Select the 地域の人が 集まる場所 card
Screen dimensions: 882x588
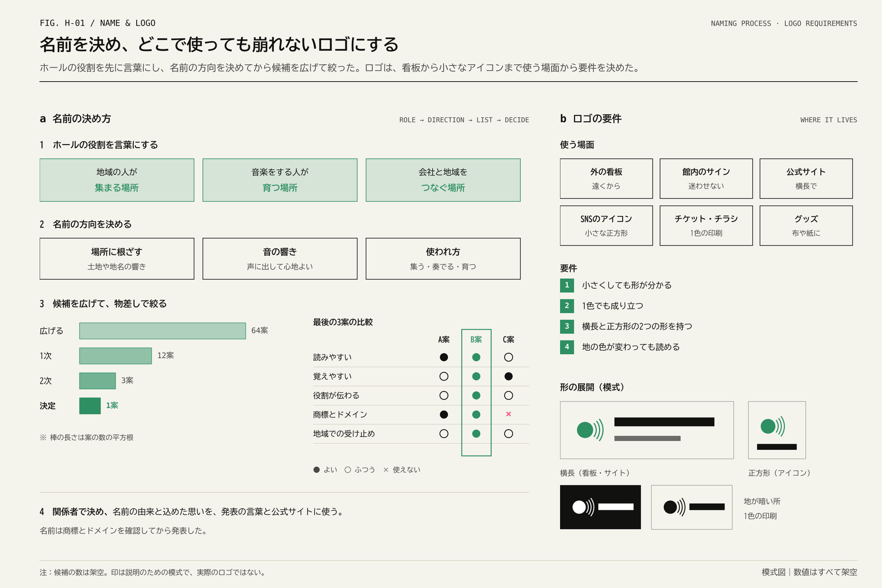coord(117,180)
